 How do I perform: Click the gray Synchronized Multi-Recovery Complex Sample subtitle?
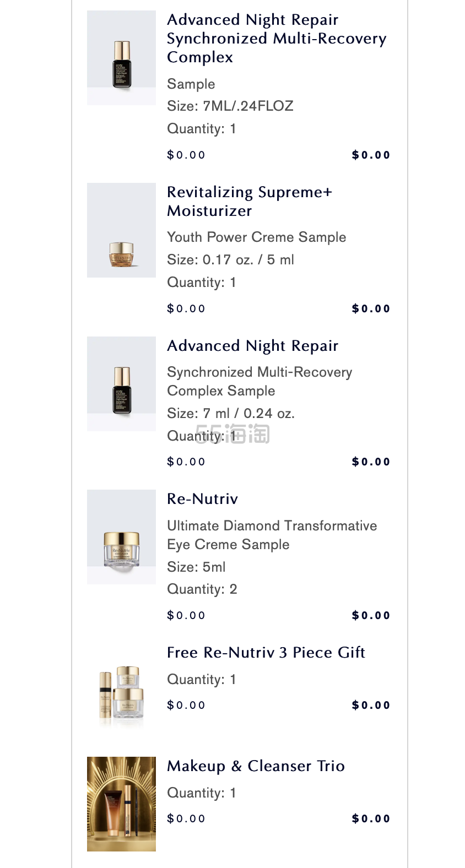tap(259, 382)
